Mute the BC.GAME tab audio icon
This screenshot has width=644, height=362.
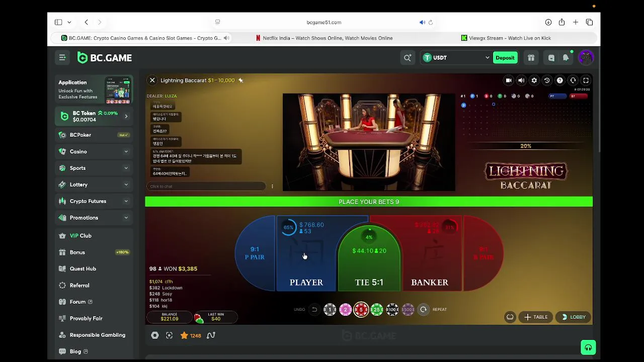(226, 38)
